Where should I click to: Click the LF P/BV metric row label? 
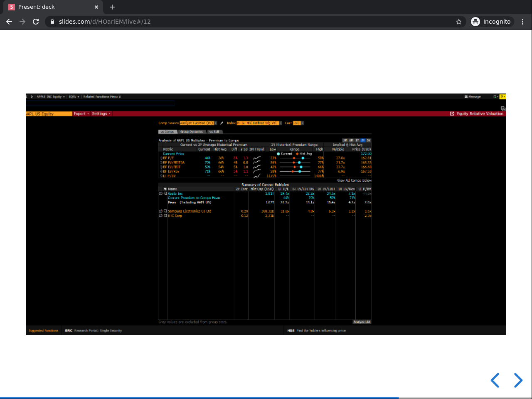pyautogui.click(x=169, y=176)
